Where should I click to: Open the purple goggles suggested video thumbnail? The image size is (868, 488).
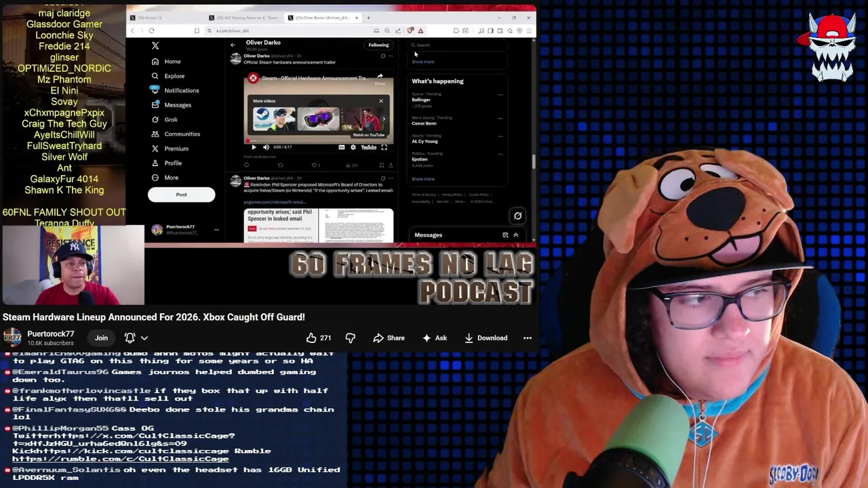click(x=318, y=119)
